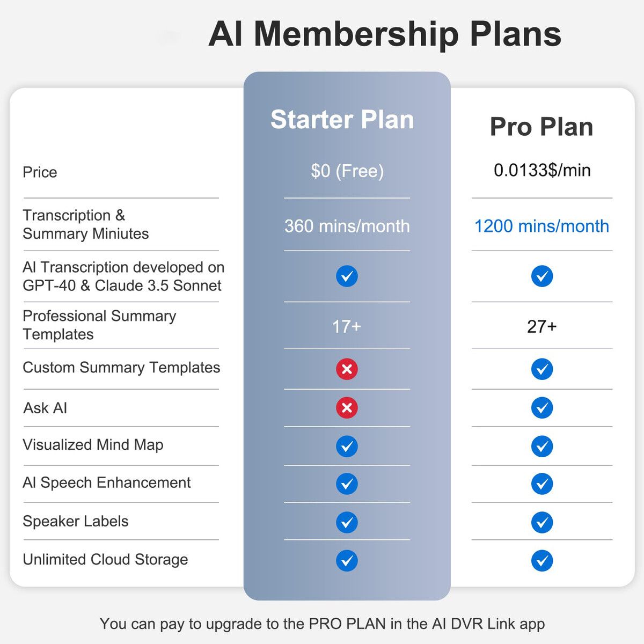The width and height of the screenshot is (644, 644).
Task: Click the $0 (Free) price
Action: point(347,171)
